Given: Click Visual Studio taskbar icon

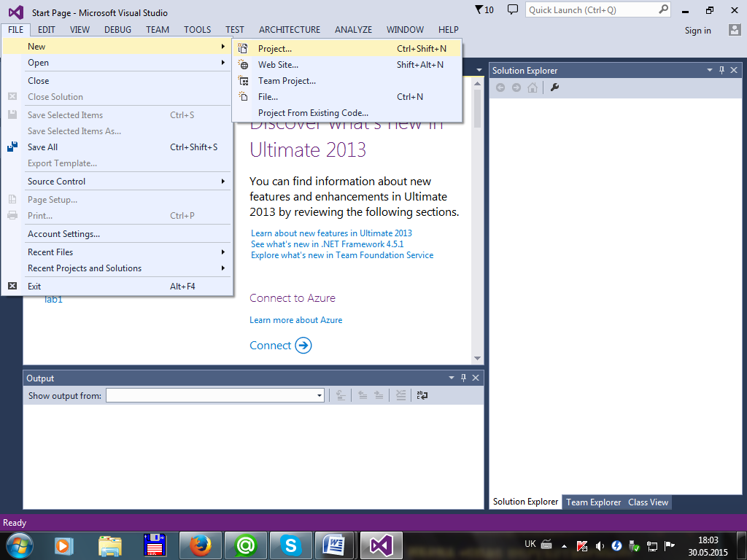Looking at the screenshot, I should coord(381,545).
